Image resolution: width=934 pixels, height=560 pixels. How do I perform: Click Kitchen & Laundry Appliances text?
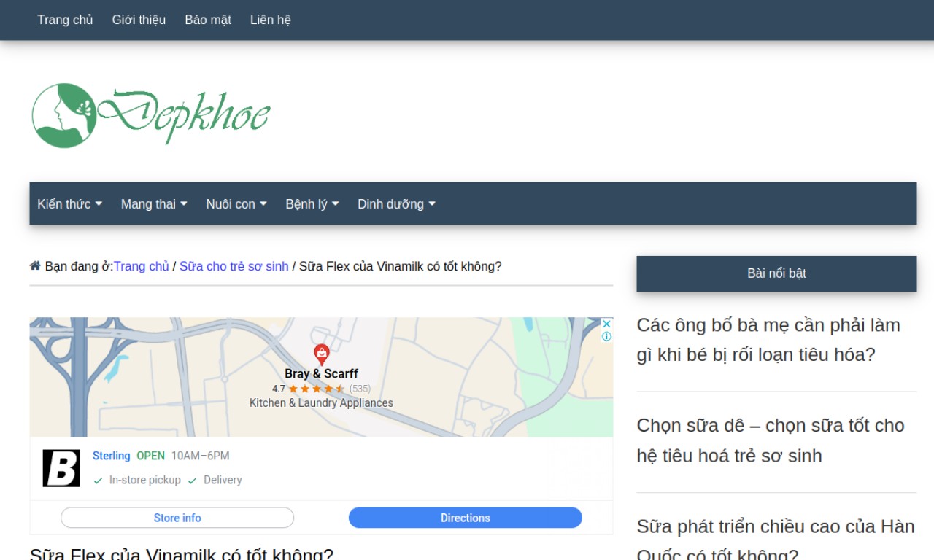tap(321, 402)
